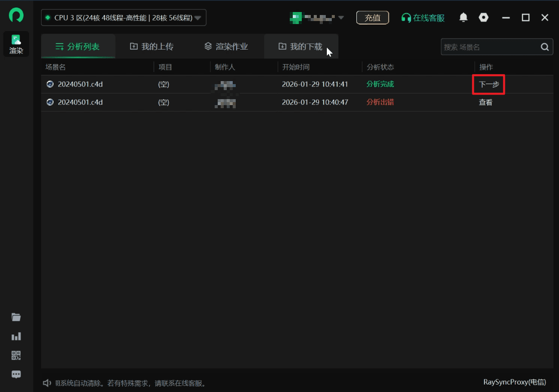
Task: Open the feedback chat bubble icon
Action: tap(16, 374)
